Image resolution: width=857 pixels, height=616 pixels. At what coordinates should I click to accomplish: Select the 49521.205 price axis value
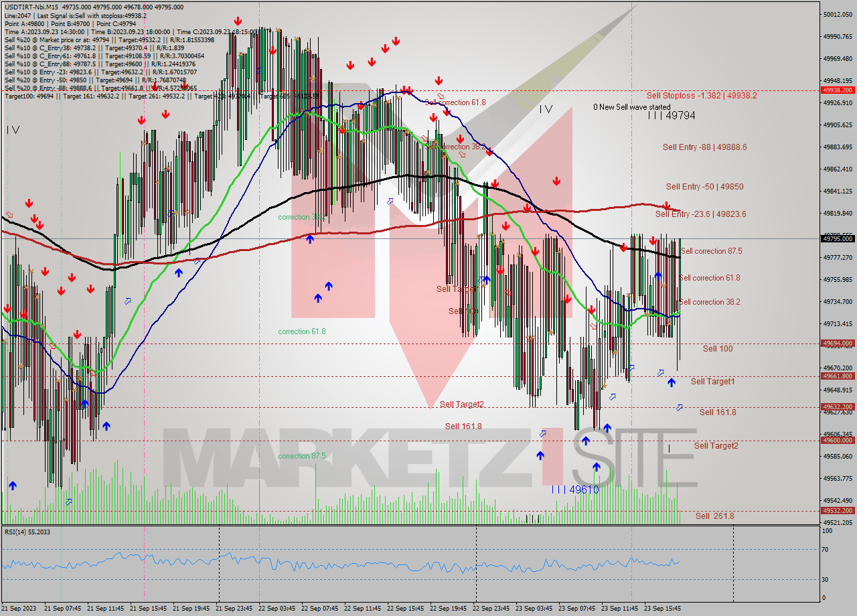coord(838,522)
